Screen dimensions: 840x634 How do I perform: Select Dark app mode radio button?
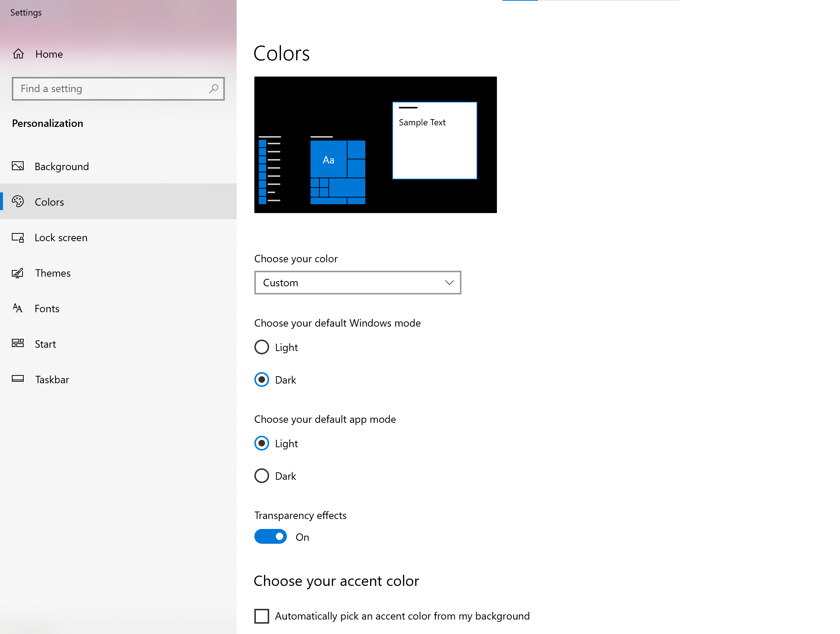(262, 476)
